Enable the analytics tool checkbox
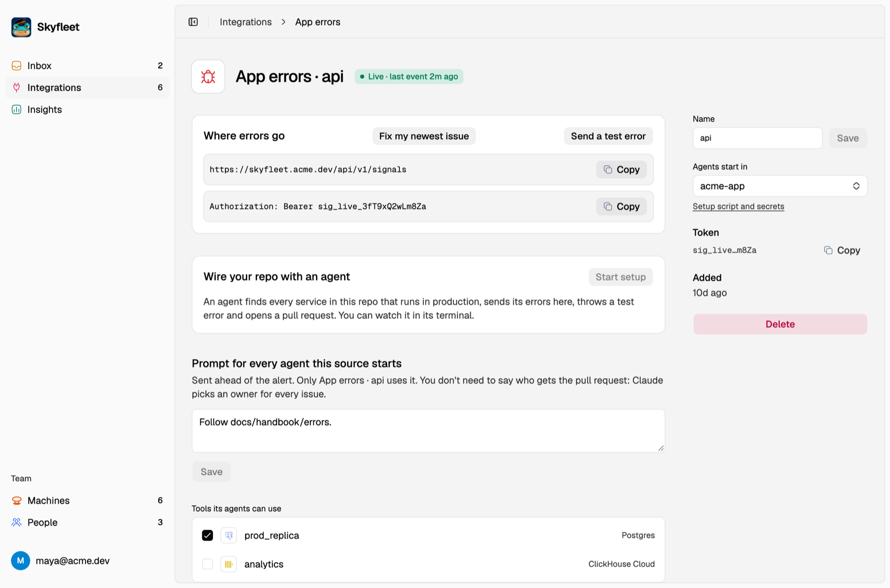 208,564
